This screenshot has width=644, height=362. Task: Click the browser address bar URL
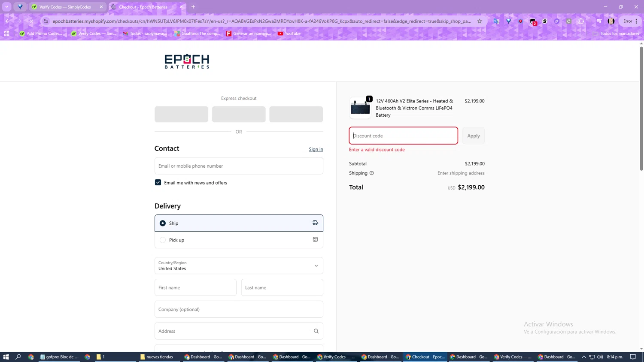pyautogui.click(x=262, y=21)
